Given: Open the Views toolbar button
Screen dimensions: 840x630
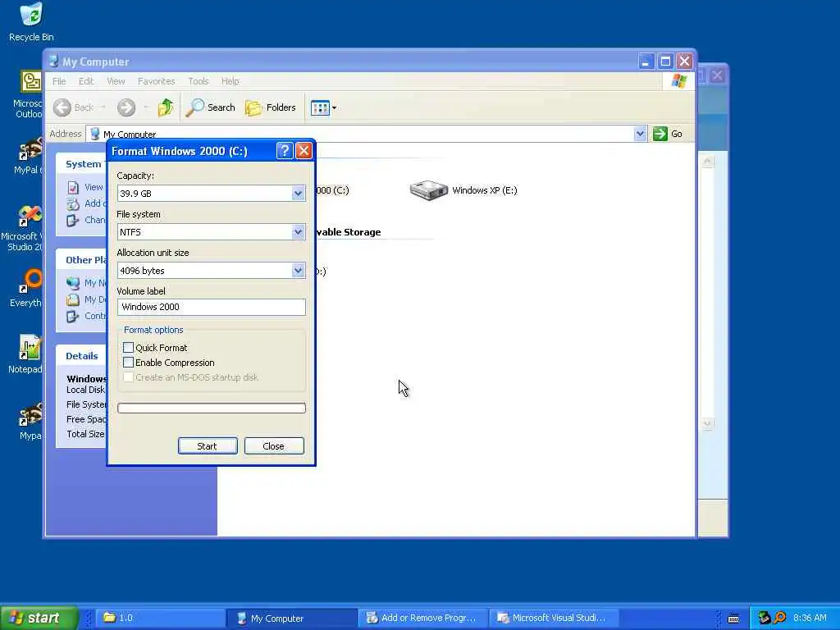Looking at the screenshot, I should click(x=320, y=107).
